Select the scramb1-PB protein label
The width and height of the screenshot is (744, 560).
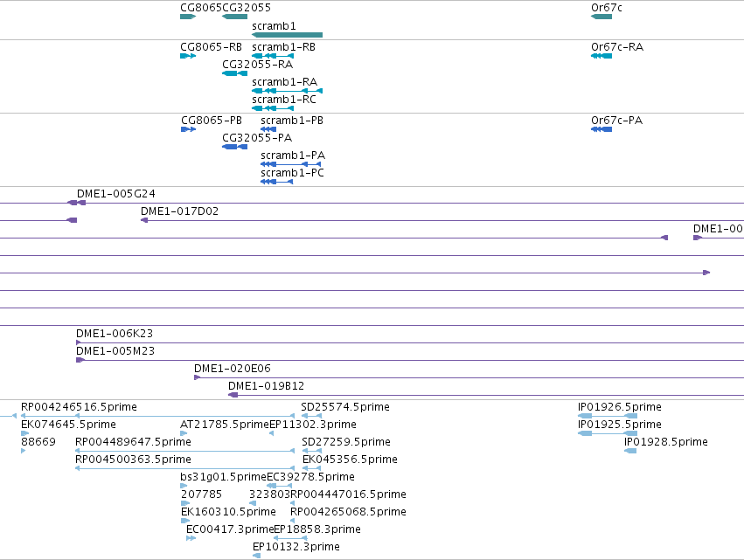coord(292,121)
